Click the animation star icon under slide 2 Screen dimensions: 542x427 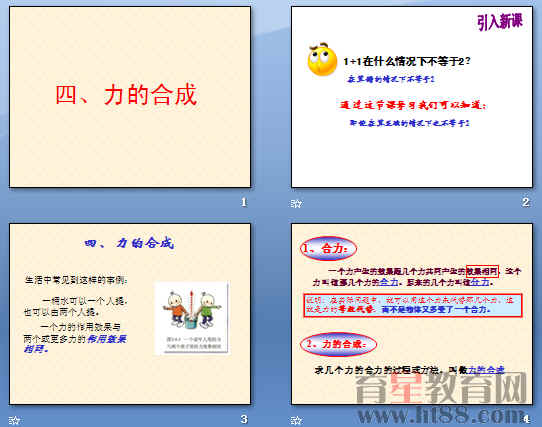tap(296, 203)
